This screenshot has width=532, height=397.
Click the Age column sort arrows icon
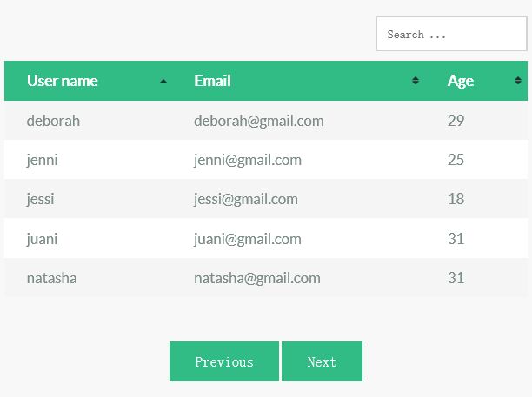(518, 81)
